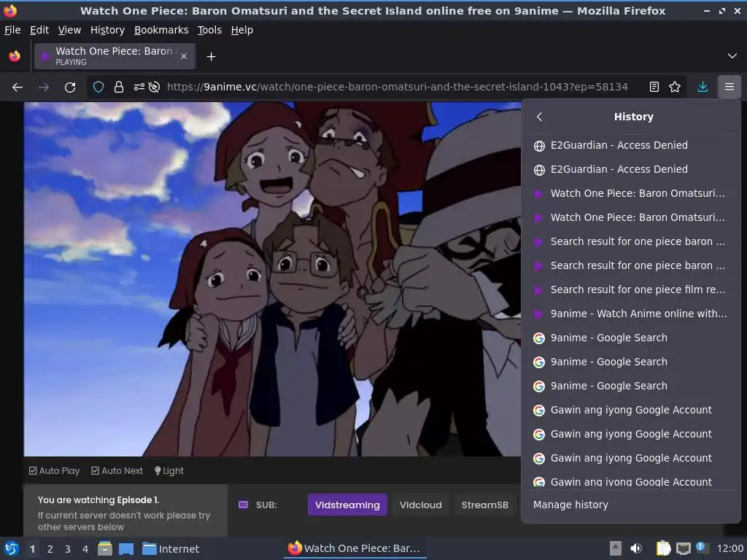Viewport: 747px width, 560px height.
Task: Open the Bookmarks menu
Action: pos(161,30)
